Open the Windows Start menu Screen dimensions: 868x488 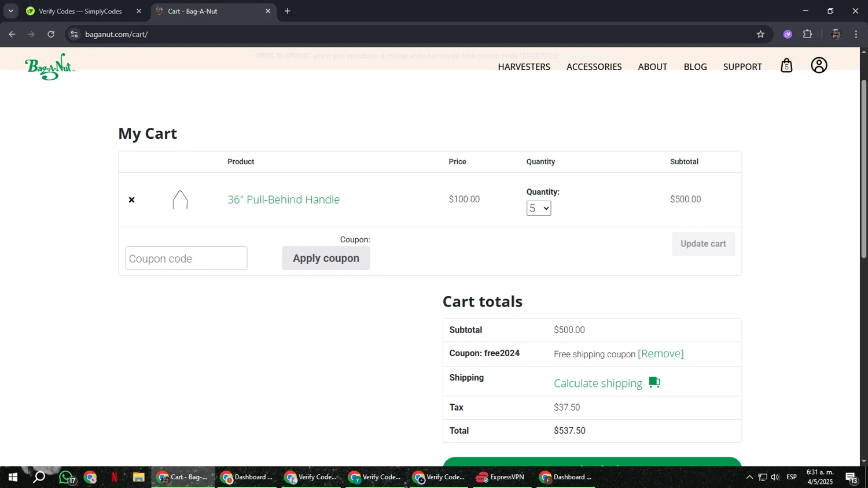12,478
